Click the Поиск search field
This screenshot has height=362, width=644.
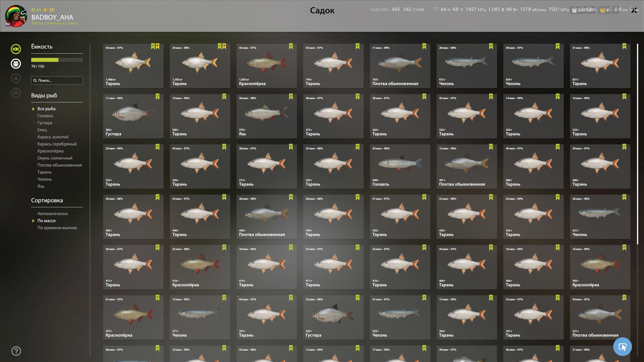click(x=57, y=81)
